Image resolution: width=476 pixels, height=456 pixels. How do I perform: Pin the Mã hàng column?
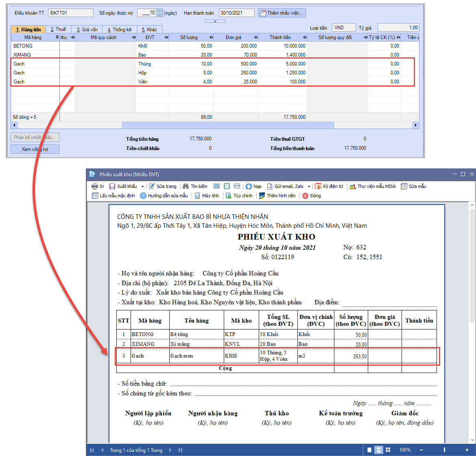coord(57,37)
